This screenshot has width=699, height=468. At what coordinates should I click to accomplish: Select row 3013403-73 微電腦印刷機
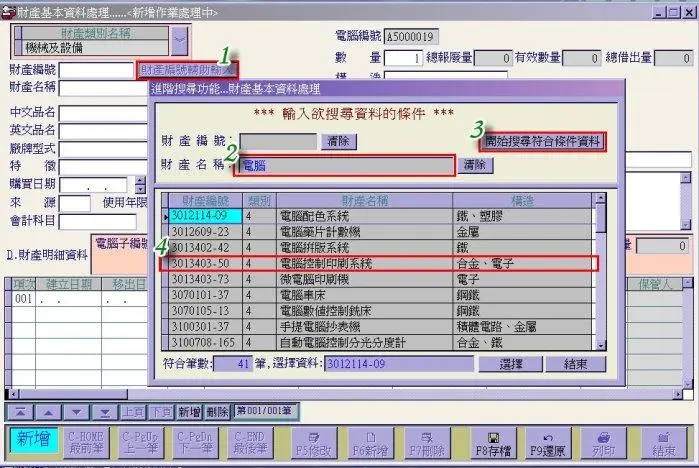click(x=380, y=279)
